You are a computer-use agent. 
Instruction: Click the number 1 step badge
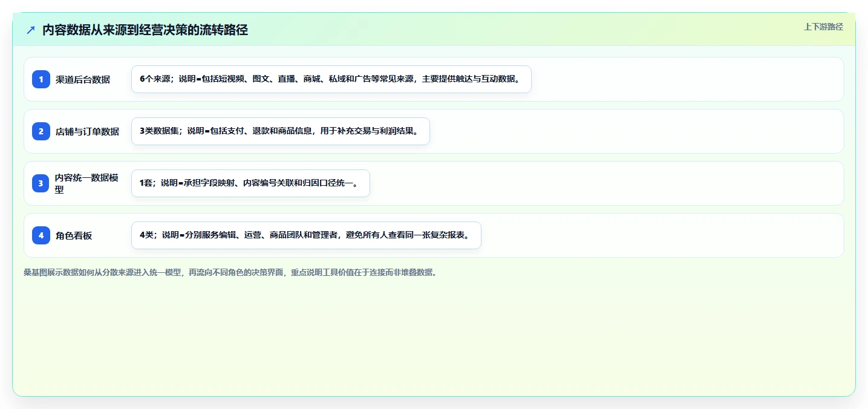click(41, 79)
